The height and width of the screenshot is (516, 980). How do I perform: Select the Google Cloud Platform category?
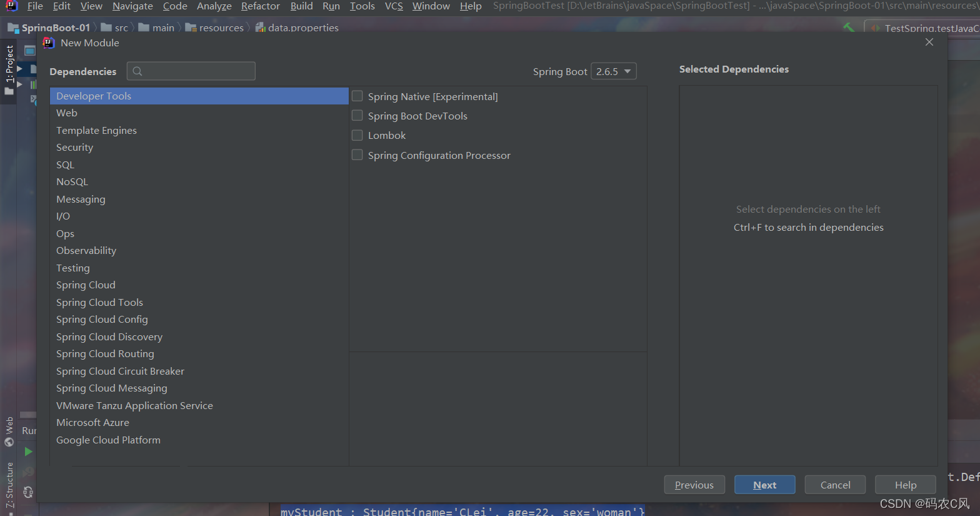199,440
